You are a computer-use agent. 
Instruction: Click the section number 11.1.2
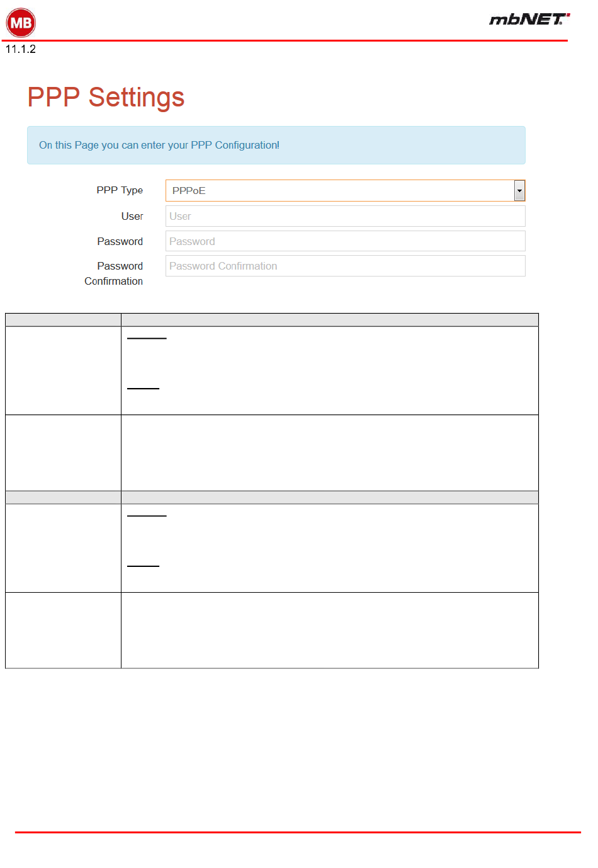pyautogui.click(x=21, y=49)
